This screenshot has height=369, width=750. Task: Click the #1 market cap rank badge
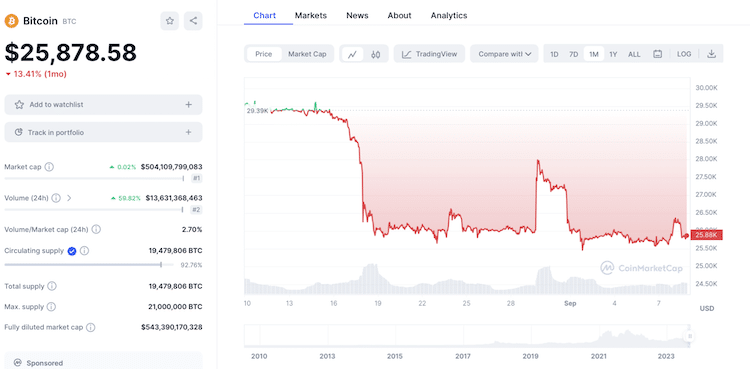196,179
